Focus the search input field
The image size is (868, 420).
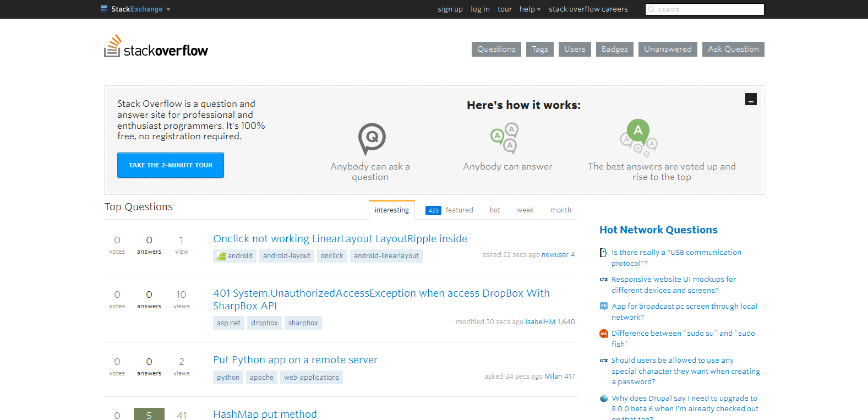pos(705,9)
